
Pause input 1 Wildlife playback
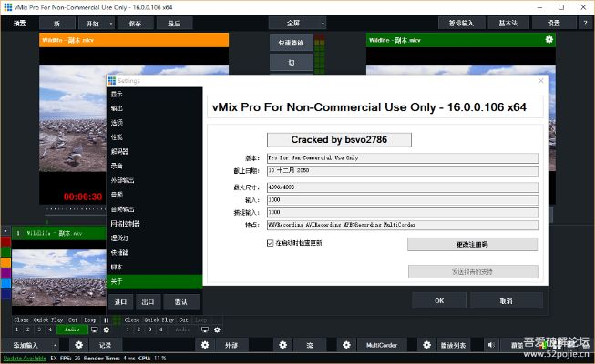107,320
